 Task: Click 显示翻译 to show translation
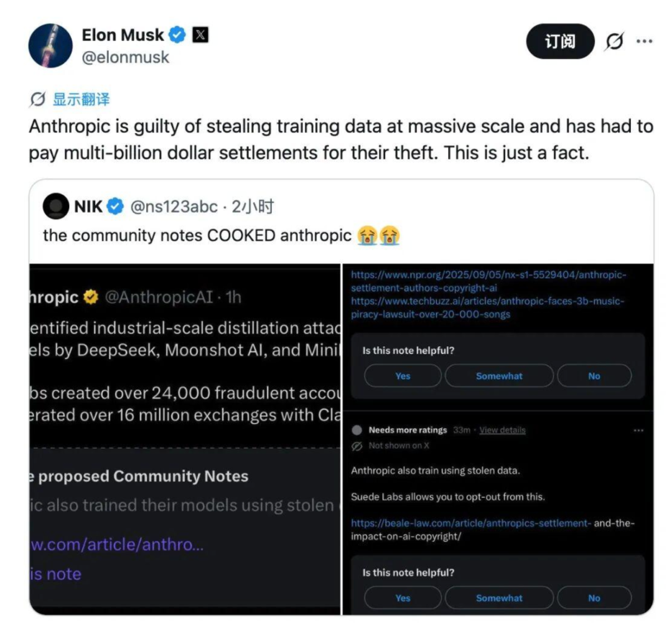80,99
